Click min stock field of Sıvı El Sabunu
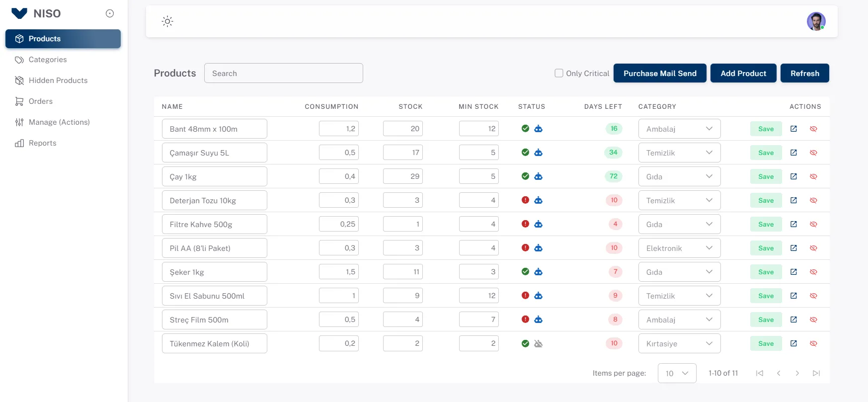The width and height of the screenshot is (868, 402). (x=478, y=296)
